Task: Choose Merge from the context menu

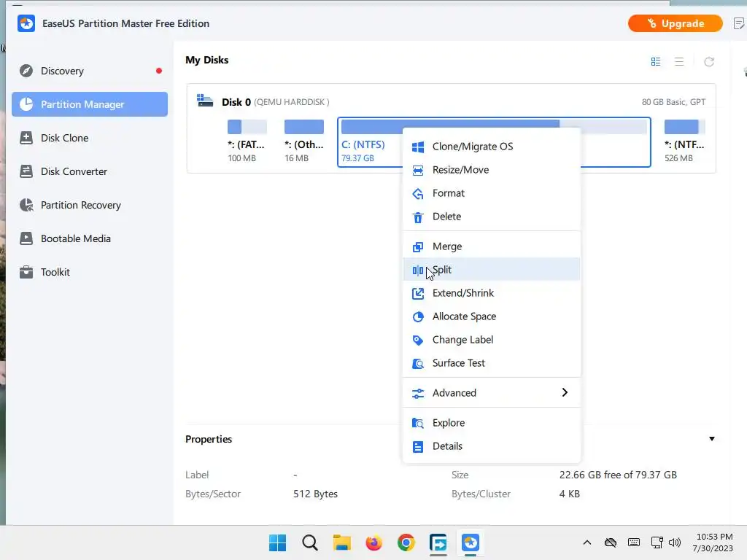Action: 492,246
